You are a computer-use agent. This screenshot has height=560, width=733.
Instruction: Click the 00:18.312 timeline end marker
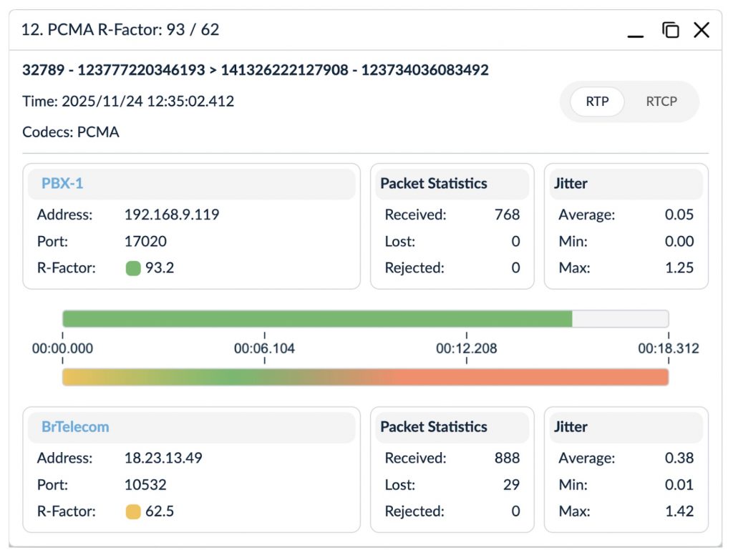tap(668, 349)
